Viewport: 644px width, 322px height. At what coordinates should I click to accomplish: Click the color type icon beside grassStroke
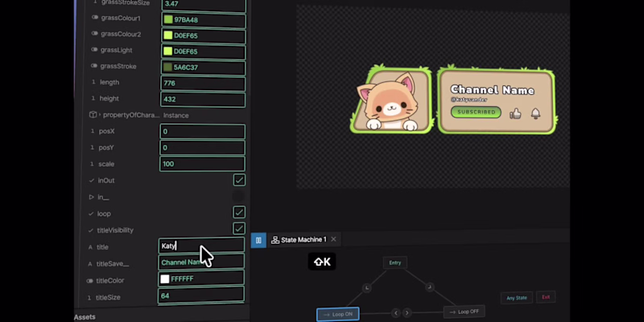click(94, 66)
